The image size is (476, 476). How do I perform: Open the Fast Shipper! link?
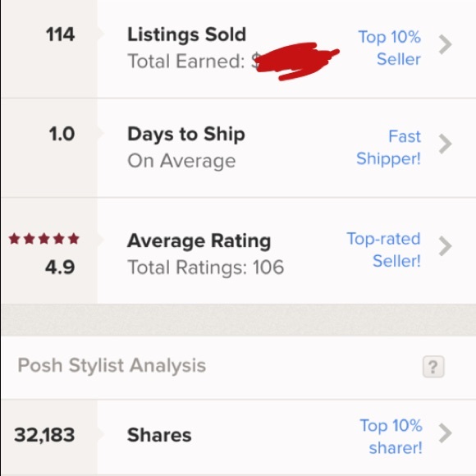pos(388,148)
